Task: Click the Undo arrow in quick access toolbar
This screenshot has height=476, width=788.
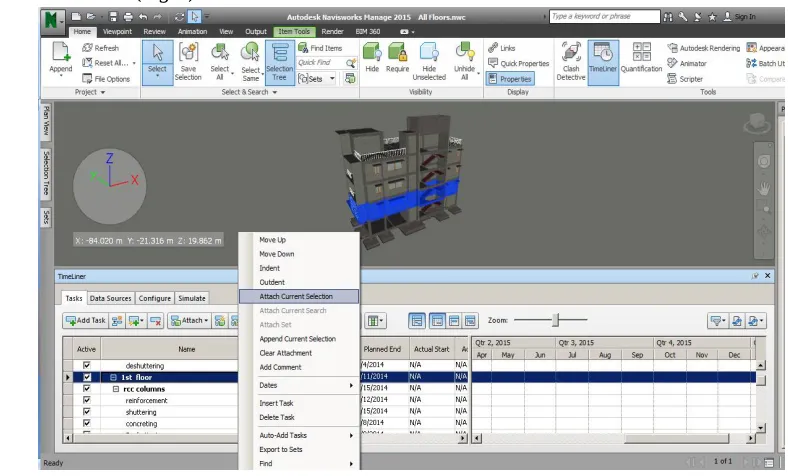Action: pos(143,17)
